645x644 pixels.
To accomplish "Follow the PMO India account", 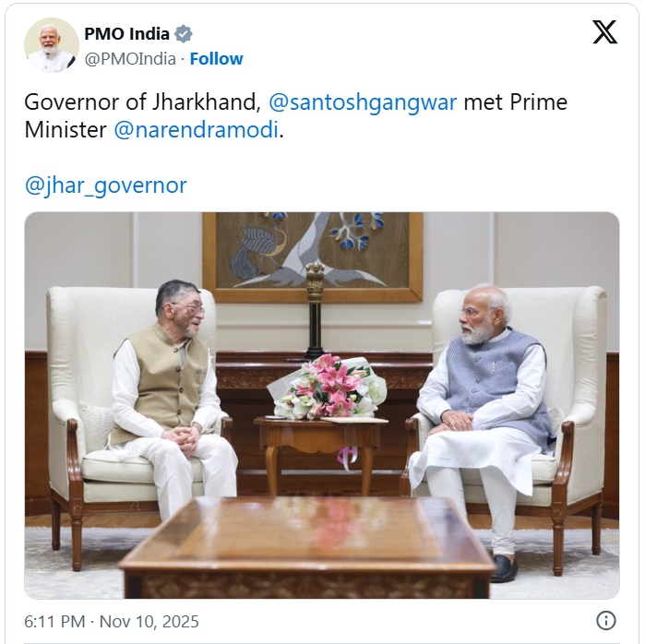I will [216, 58].
